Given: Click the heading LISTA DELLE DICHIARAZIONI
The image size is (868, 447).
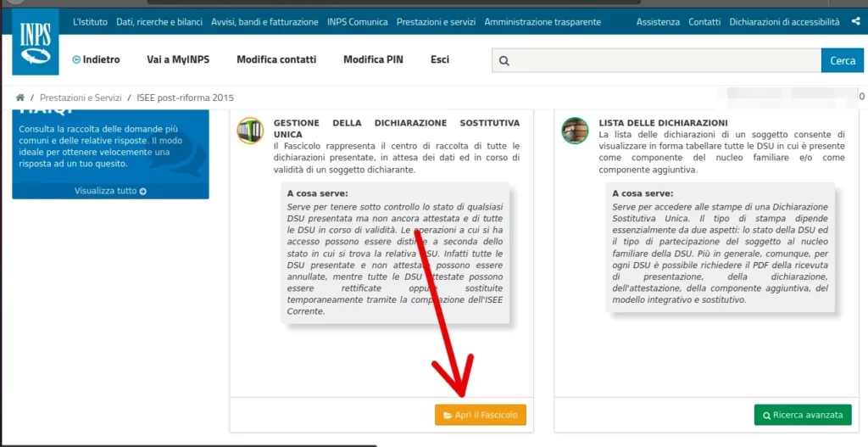Looking at the screenshot, I should click(663, 123).
